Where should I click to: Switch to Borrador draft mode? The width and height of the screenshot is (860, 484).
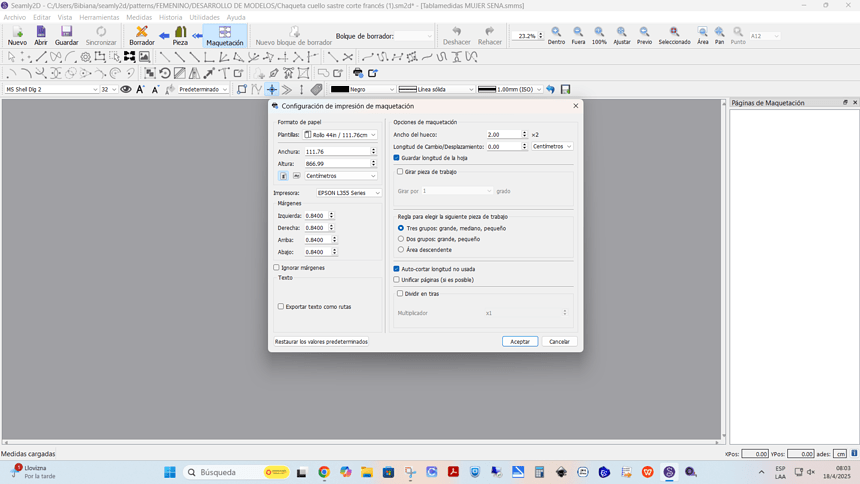[x=142, y=36]
